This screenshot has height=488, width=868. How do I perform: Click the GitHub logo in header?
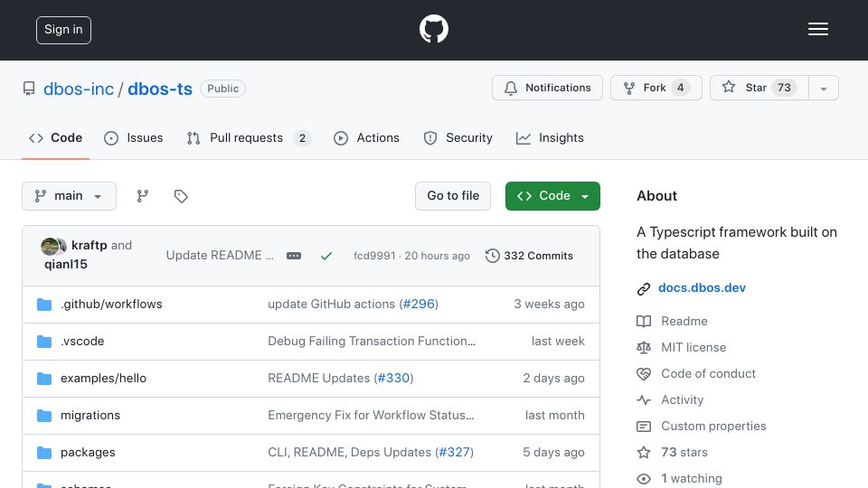(433, 29)
